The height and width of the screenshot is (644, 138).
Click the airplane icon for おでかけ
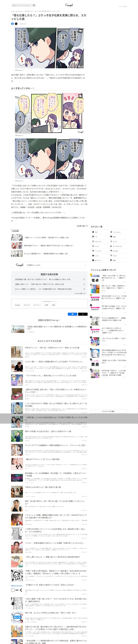[x=111, y=251]
